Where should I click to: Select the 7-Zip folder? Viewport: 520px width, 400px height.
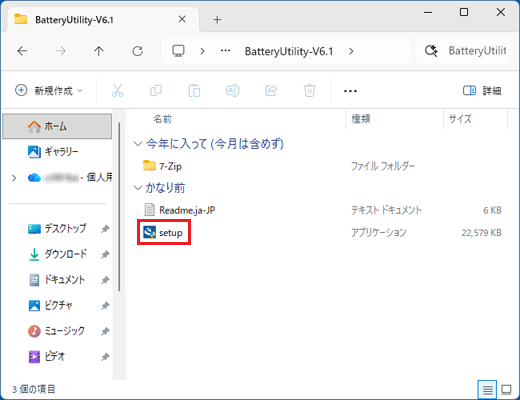[x=162, y=166]
